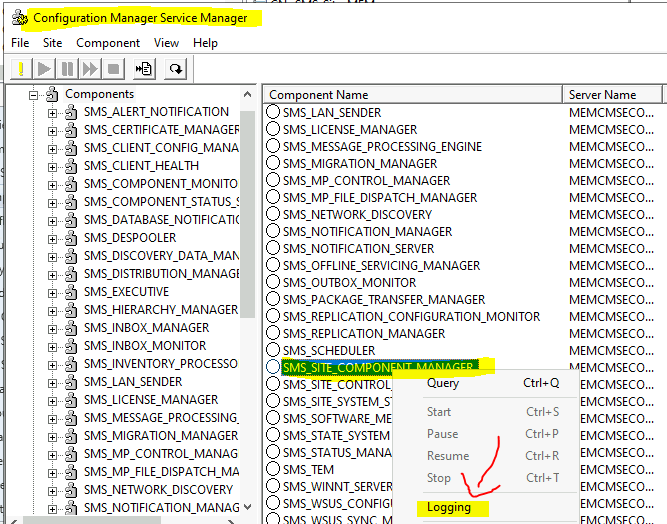Select SMS_NOTIFICATION_SERVER in the component list

(x=358, y=248)
